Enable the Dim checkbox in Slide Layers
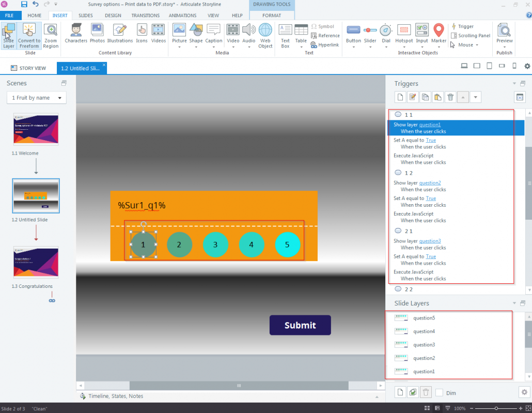The image size is (532, 413). (x=439, y=392)
